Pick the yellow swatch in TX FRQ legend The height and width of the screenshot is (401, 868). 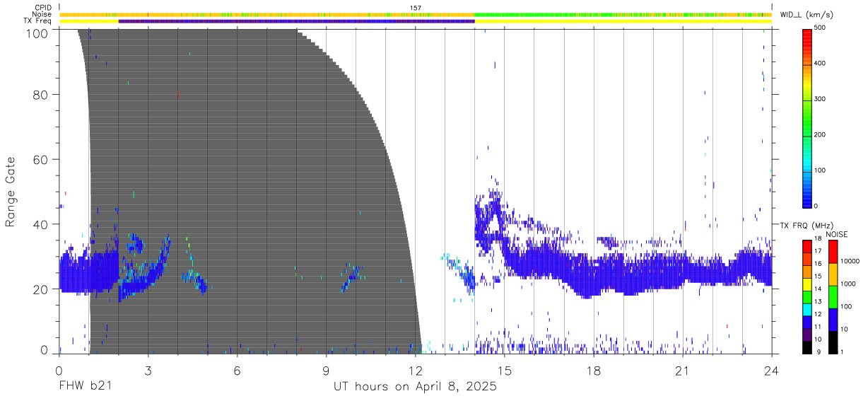(807, 284)
